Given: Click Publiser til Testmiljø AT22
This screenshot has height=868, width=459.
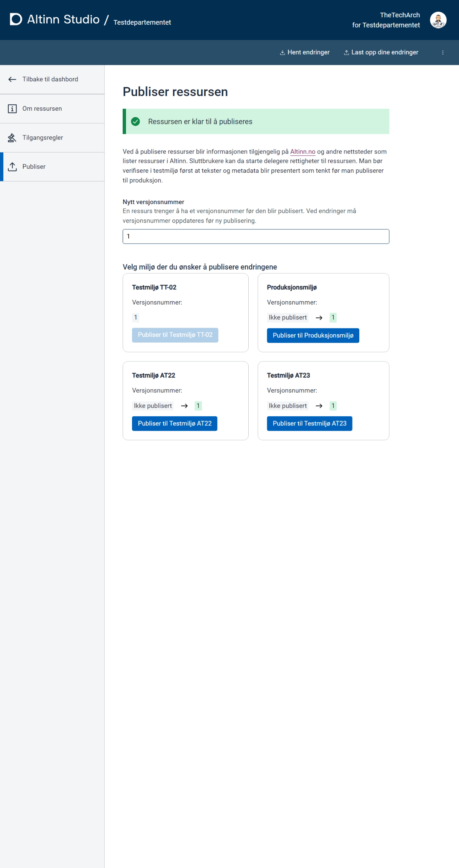Looking at the screenshot, I should (x=175, y=423).
